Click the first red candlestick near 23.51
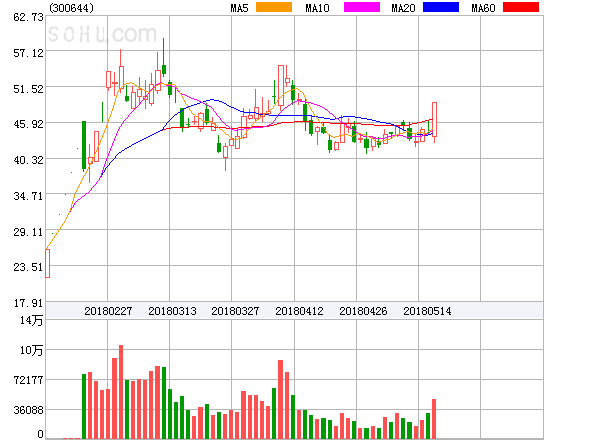600x440 pixels. [47, 264]
